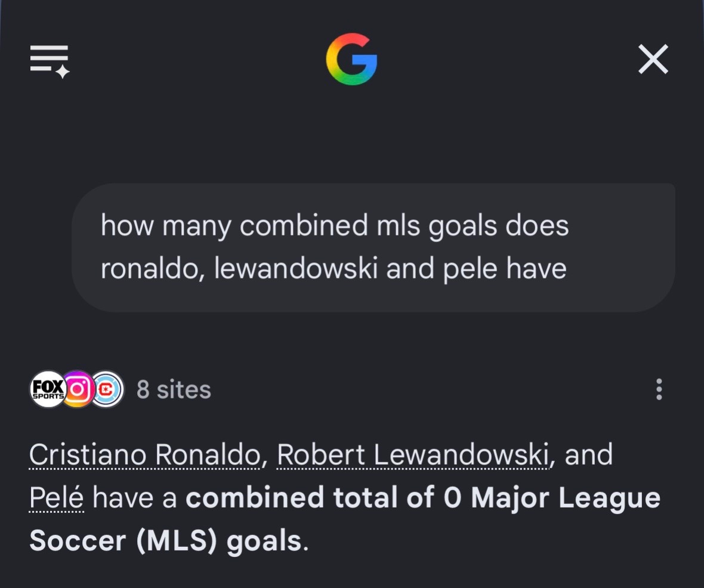Click 'Major League' in the bold answer
Image resolution: width=704 pixels, height=588 pixels.
click(566, 499)
